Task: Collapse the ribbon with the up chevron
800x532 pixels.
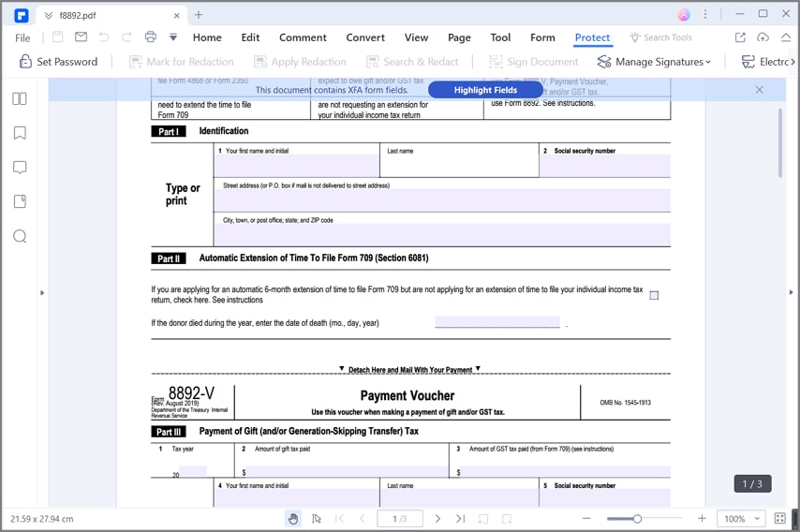Action: click(786, 37)
